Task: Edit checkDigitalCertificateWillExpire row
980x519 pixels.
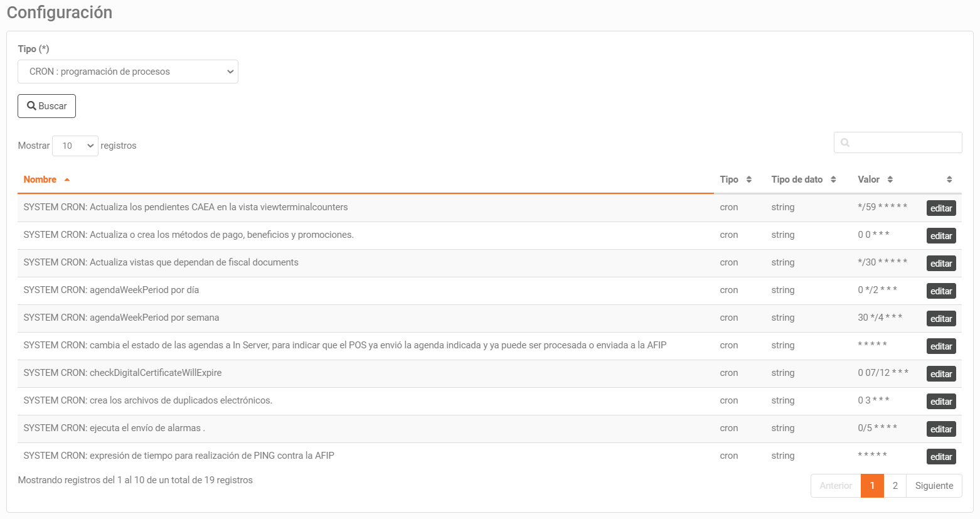Action: 941,374
